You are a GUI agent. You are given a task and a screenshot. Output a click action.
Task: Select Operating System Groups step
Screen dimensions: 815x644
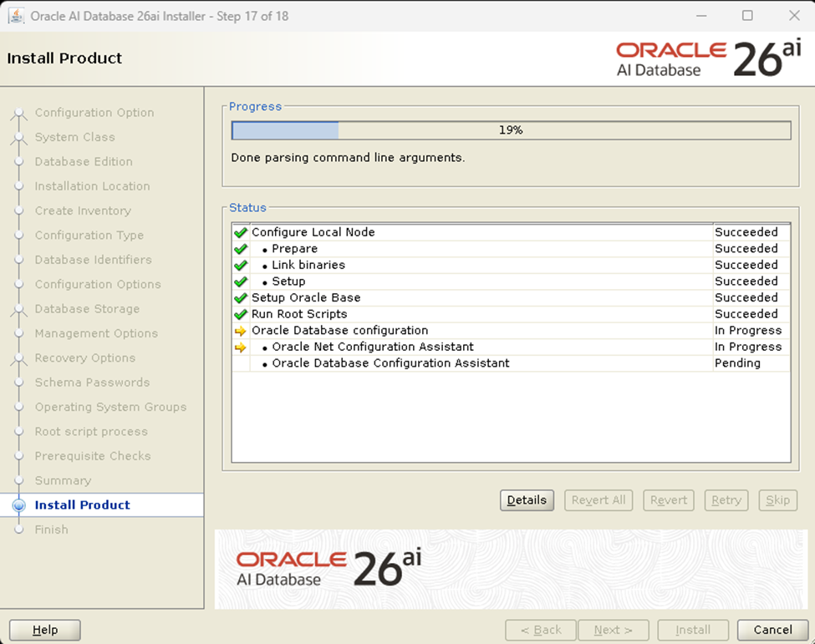coord(110,407)
